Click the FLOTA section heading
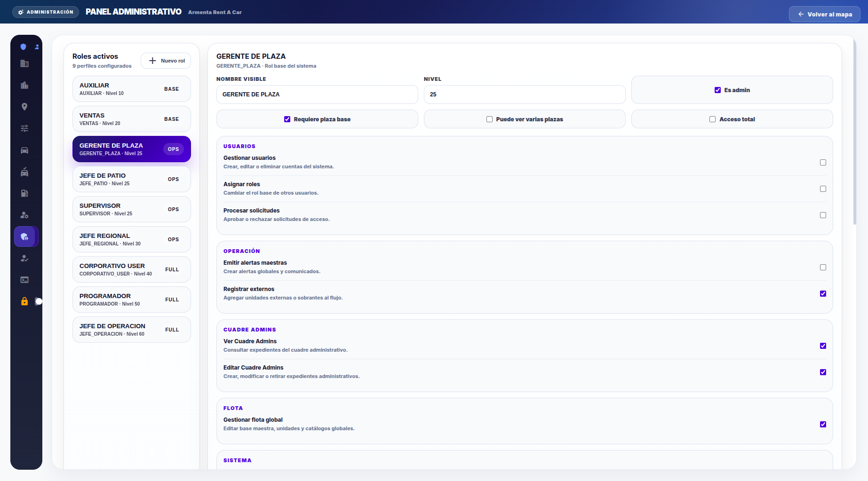Image resolution: width=868 pixels, height=481 pixels. click(233, 408)
